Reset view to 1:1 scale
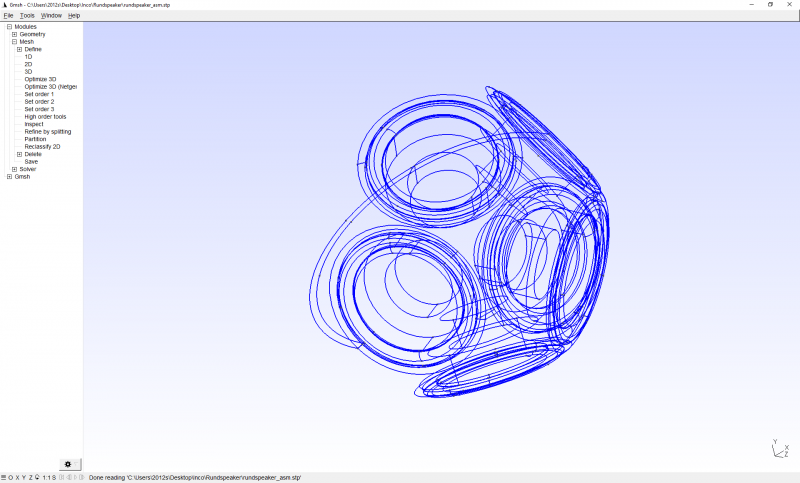The image size is (800, 483). coord(46,478)
